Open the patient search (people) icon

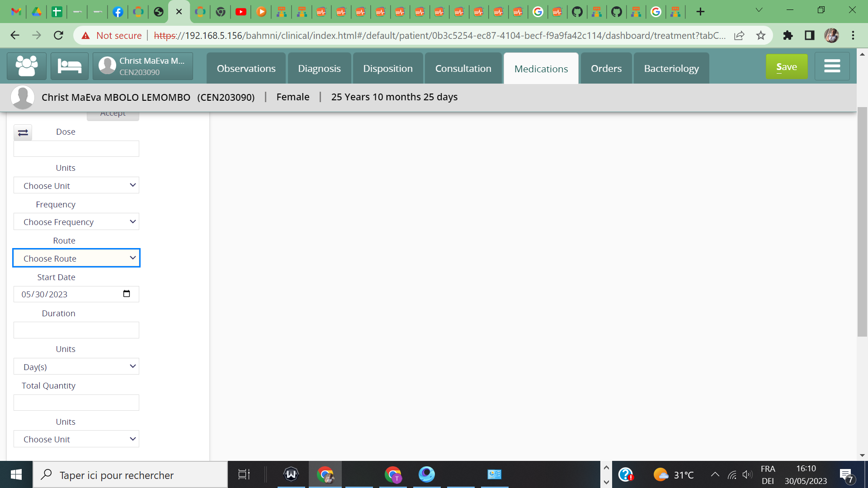coord(27,66)
